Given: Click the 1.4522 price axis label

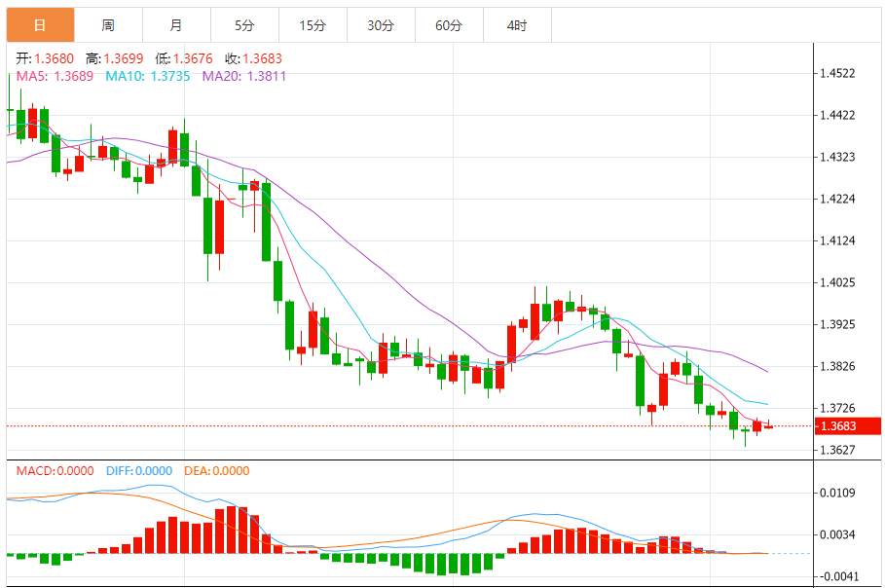Looking at the screenshot, I should [837, 73].
